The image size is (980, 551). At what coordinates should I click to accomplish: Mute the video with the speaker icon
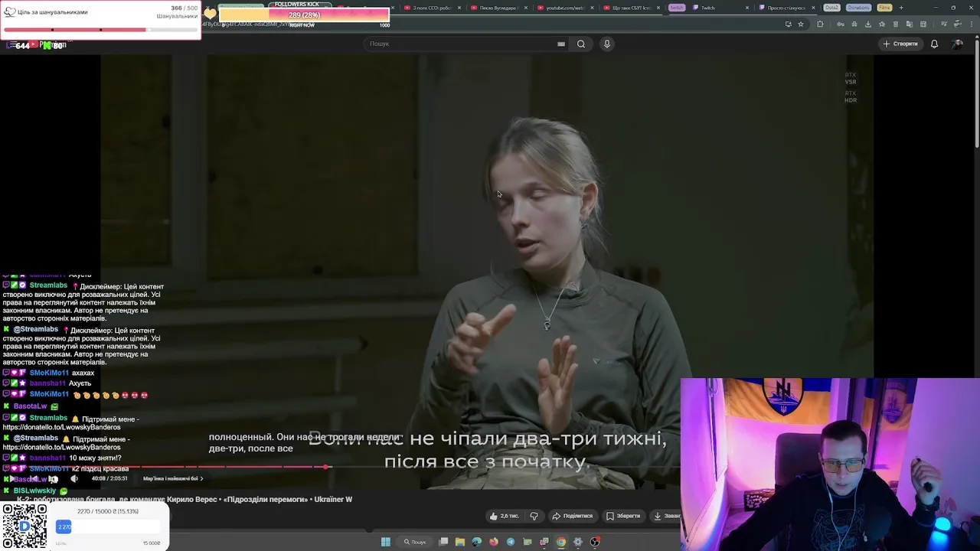(74, 479)
